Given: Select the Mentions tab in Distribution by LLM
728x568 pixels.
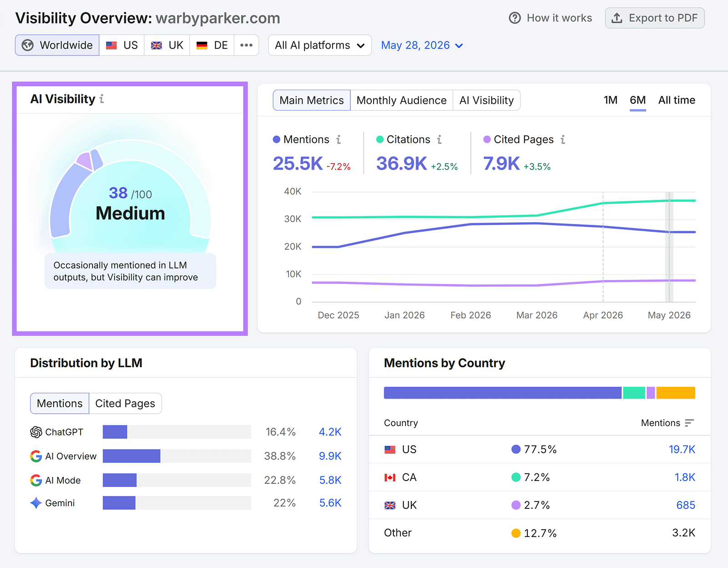Looking at the screenshot, I should (x=60, y=403).
